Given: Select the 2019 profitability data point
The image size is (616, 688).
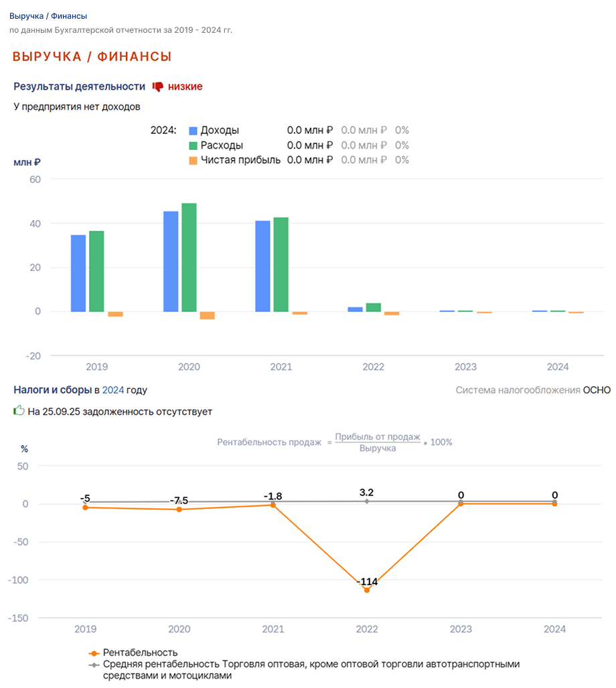Looking at the screenshot, I should tap(85, 508).
